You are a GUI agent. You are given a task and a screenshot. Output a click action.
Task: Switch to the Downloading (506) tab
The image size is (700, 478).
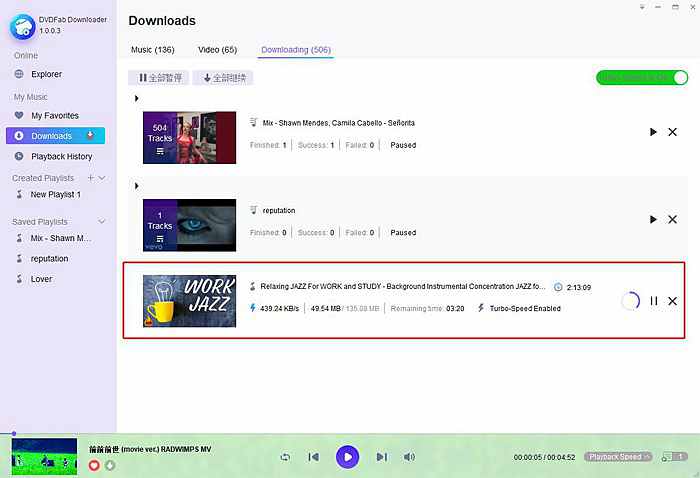(296, 50)
